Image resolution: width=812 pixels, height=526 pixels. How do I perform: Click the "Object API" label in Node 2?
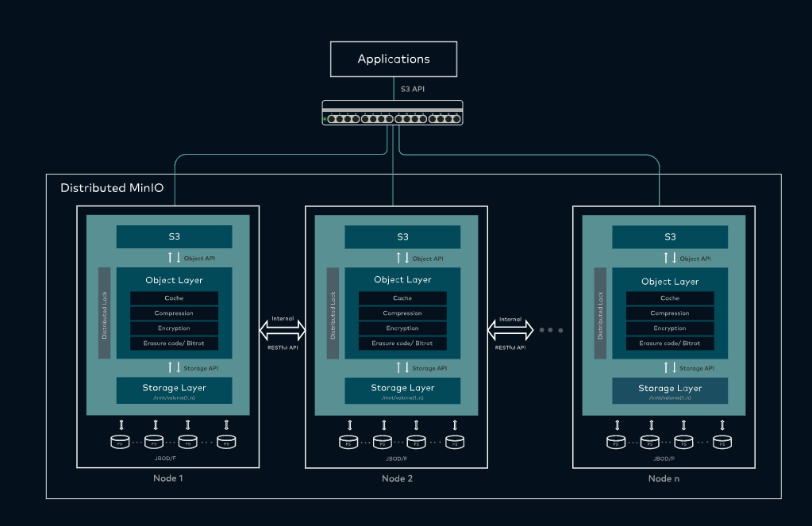(x=428, y=259)
